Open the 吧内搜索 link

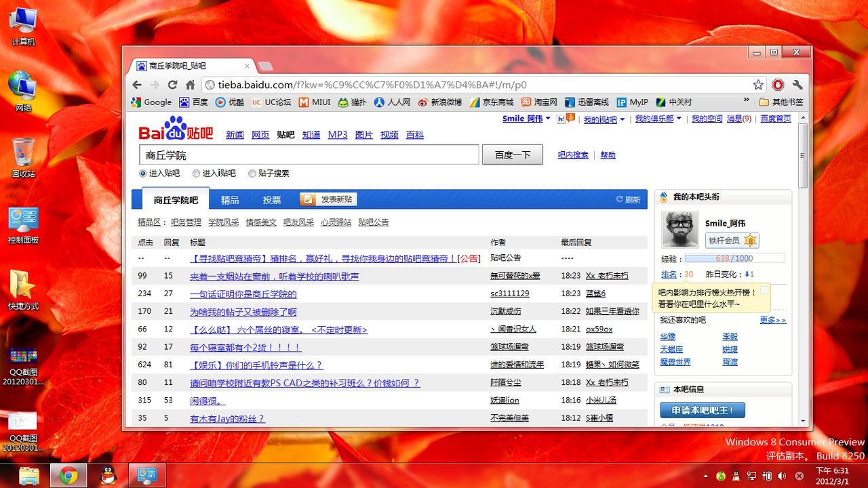tap(573, 155)
